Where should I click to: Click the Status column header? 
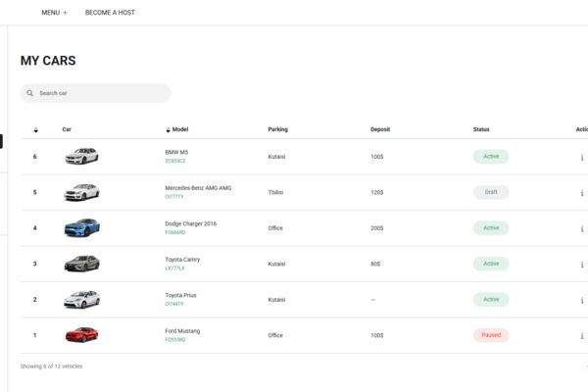(481, 129)
